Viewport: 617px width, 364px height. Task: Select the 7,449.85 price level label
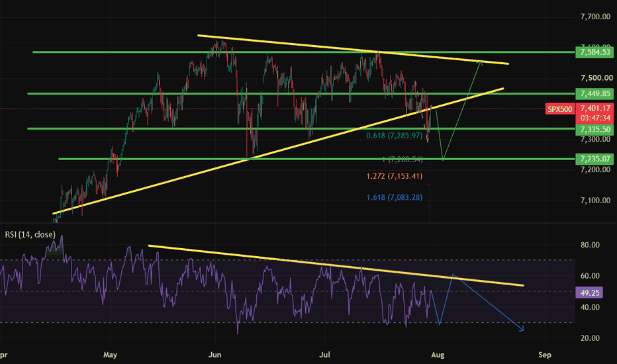point(594,94)
